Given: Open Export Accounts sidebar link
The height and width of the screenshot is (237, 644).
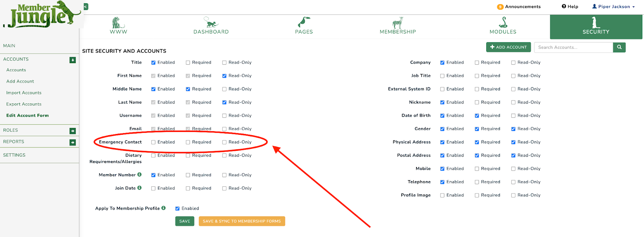Looking at the screenshot, I should tap(24, 104).
